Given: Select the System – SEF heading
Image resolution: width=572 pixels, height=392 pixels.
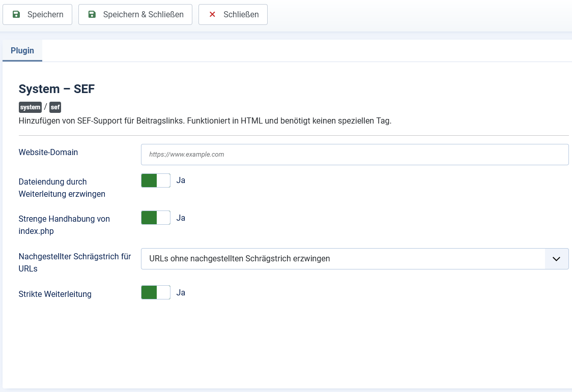Looking at the screenshot, I should click(56, 89).
